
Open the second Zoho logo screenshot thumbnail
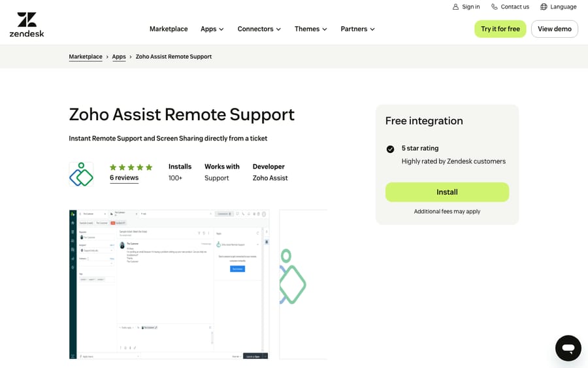303,284
